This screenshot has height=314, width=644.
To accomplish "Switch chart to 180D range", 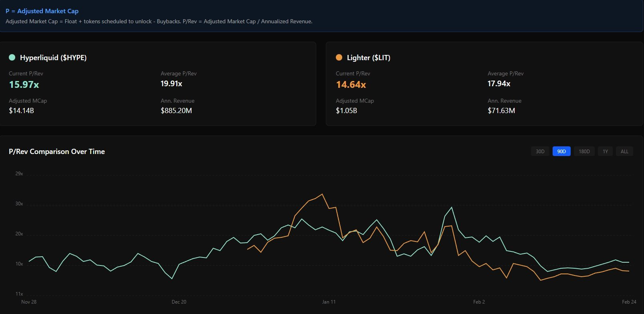I will click(x=584, y=151).
